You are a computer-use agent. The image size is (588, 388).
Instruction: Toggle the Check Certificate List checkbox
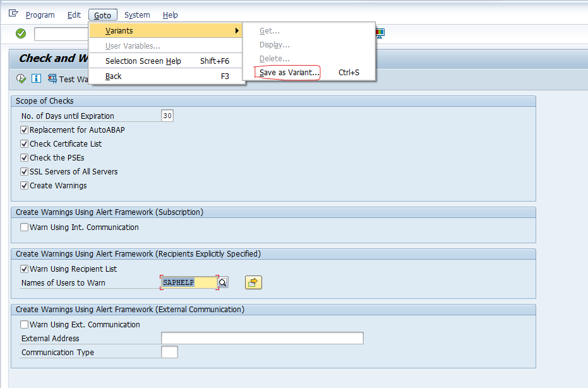[25, 144]
